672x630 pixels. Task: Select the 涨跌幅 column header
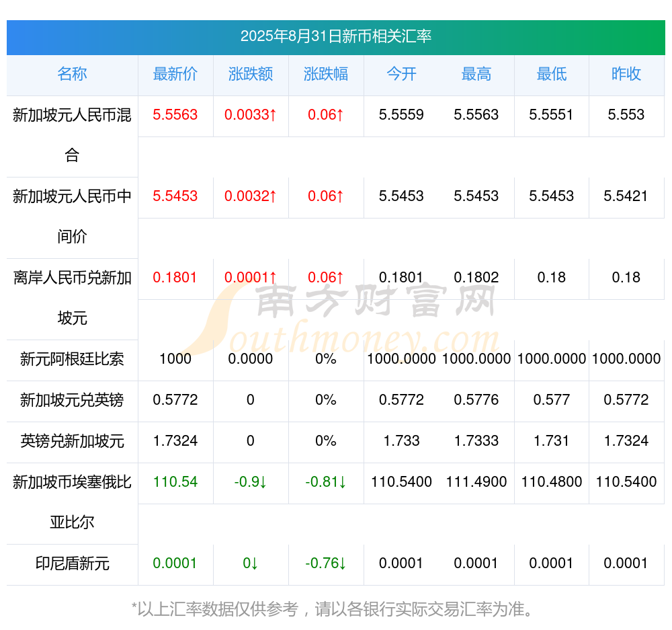tap(326, 74)
